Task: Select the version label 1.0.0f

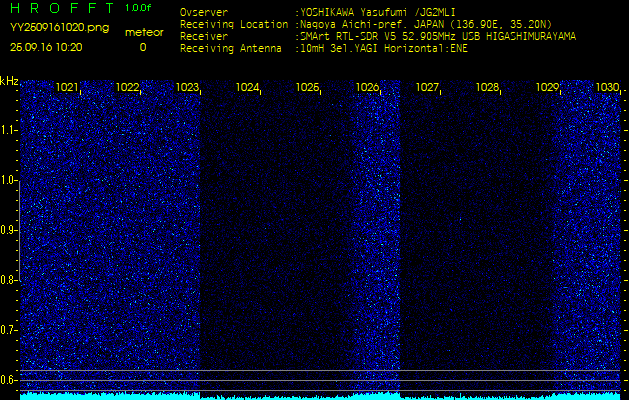Action: [138, 8]
